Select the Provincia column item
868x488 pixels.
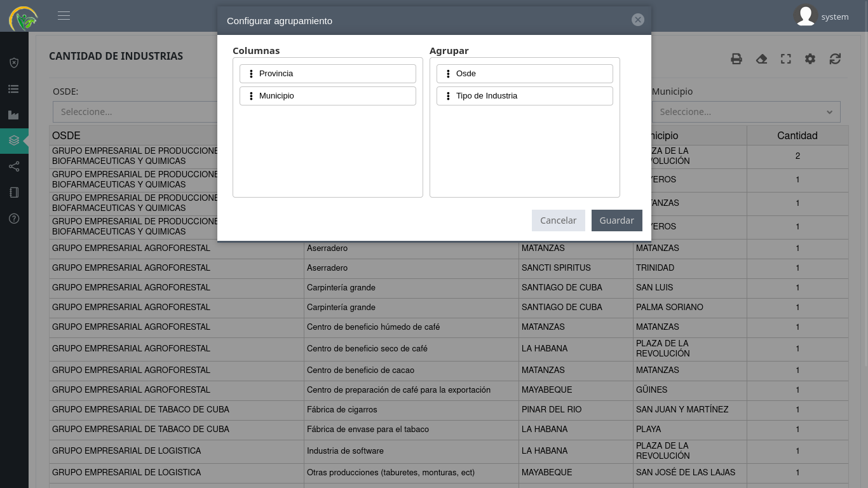point(328,74)
